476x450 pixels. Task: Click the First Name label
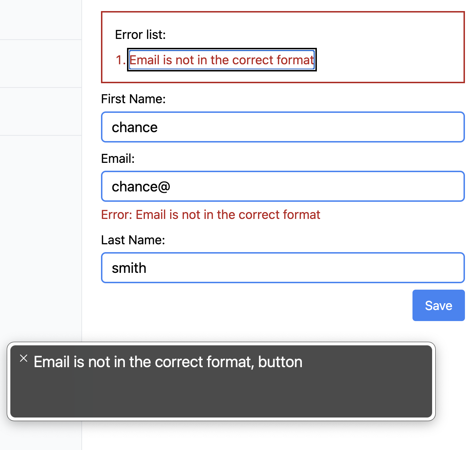coord(133,99)
